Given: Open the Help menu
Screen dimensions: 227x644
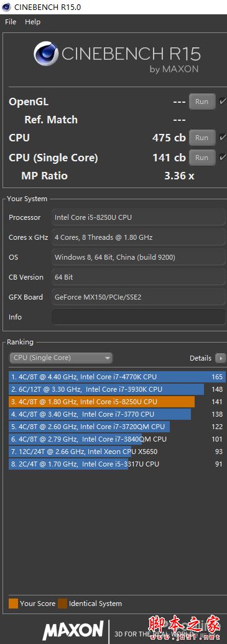Looking at the screenshot, I should [33, 22].
